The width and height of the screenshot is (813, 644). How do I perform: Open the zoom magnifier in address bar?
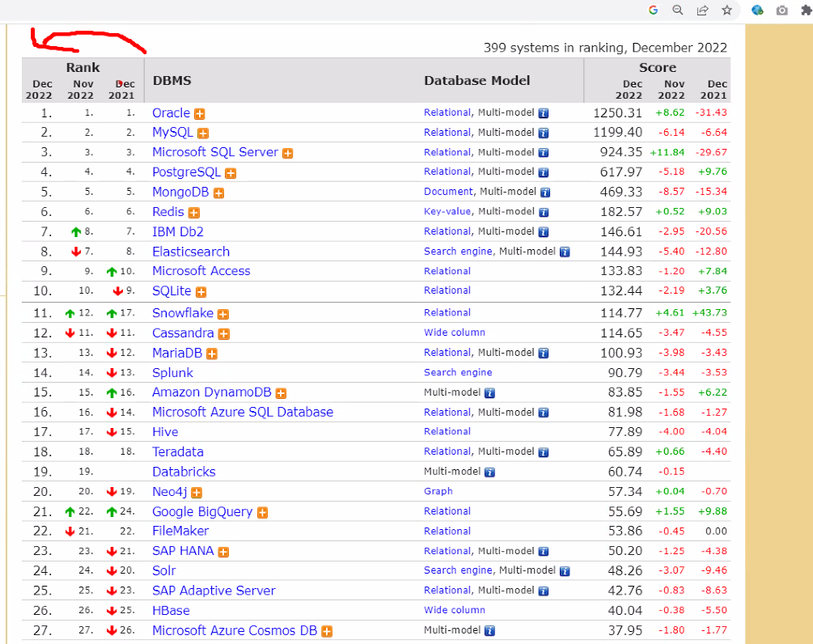pyautogui.click(x=678, y=10)
